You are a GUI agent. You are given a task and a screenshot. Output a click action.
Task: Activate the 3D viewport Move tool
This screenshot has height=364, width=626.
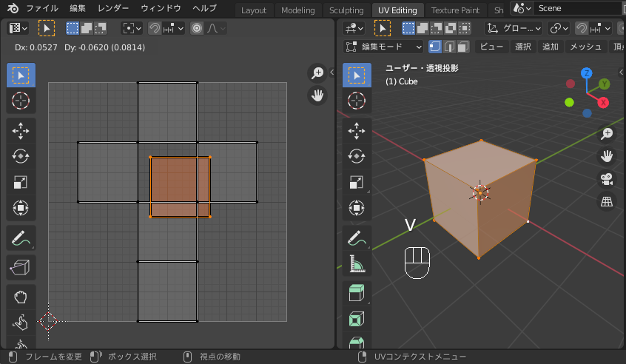tap(357, 131)
